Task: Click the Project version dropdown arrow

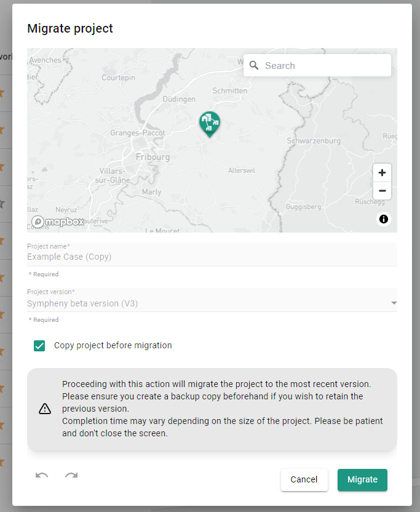Action: (394, 303)
